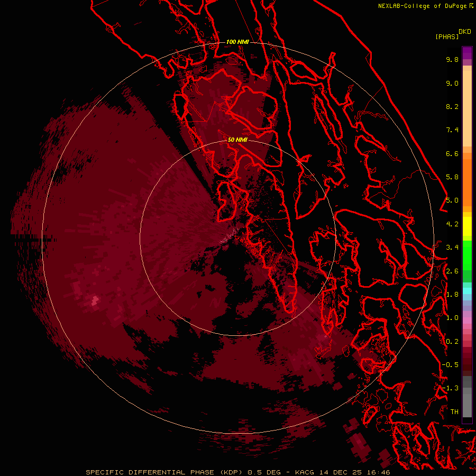The height and width of the screenshot is (476, 476).
Task: Click the TH legend label
Action: click(x=454, y=412)
